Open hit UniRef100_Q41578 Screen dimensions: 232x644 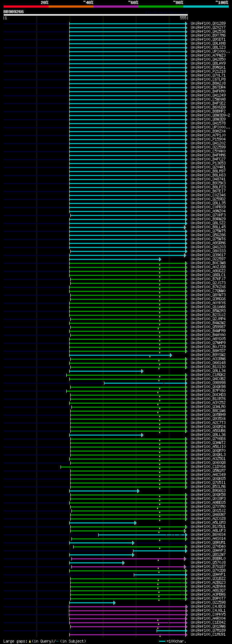pos(208,123)
